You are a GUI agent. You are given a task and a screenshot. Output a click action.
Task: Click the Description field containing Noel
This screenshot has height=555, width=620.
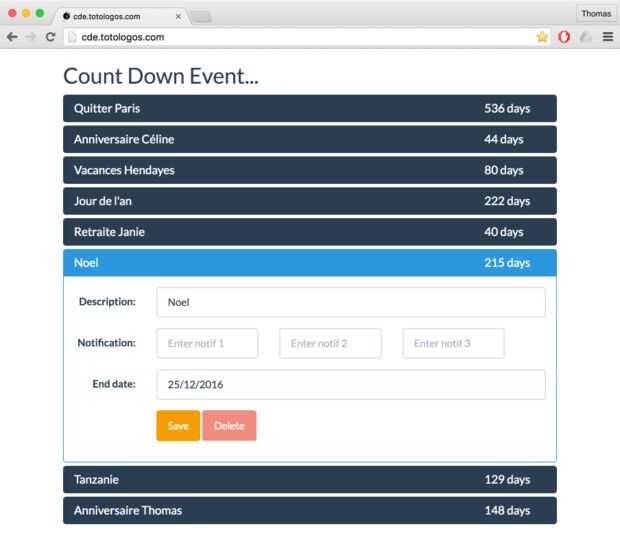(351, 302)
